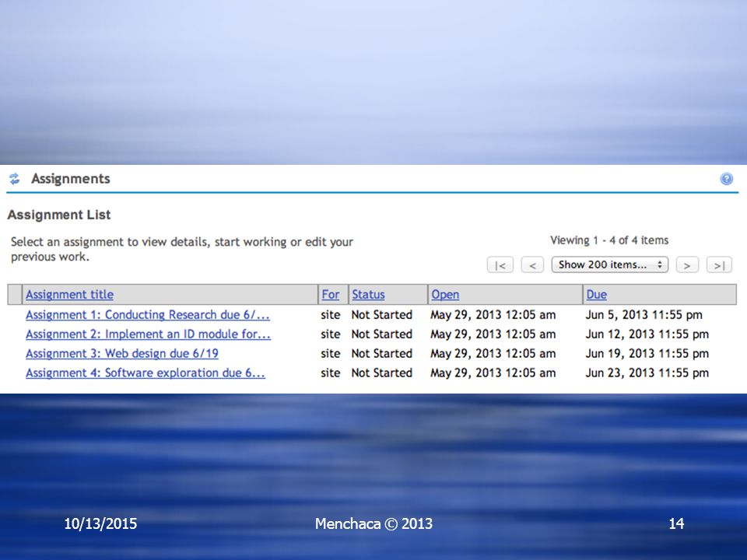Click the 'Assignments' tool title

(x=71, y=179)
